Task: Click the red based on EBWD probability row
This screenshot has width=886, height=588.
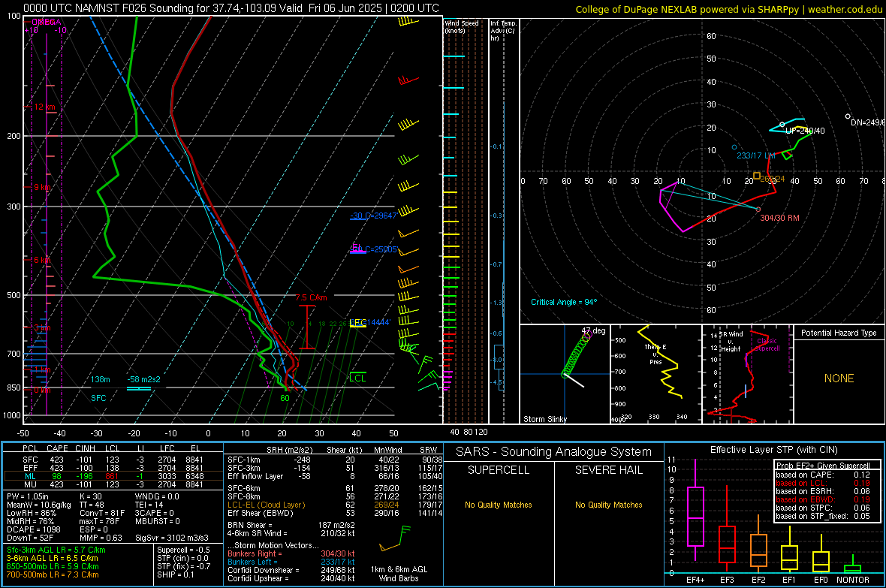Action: [823, 499]
